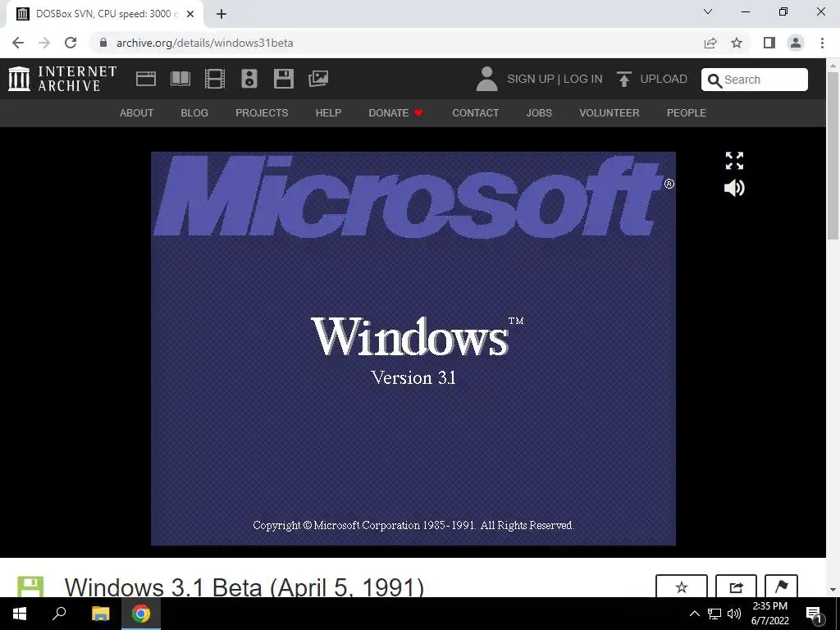Flag this item using flag button

point(781,587)
